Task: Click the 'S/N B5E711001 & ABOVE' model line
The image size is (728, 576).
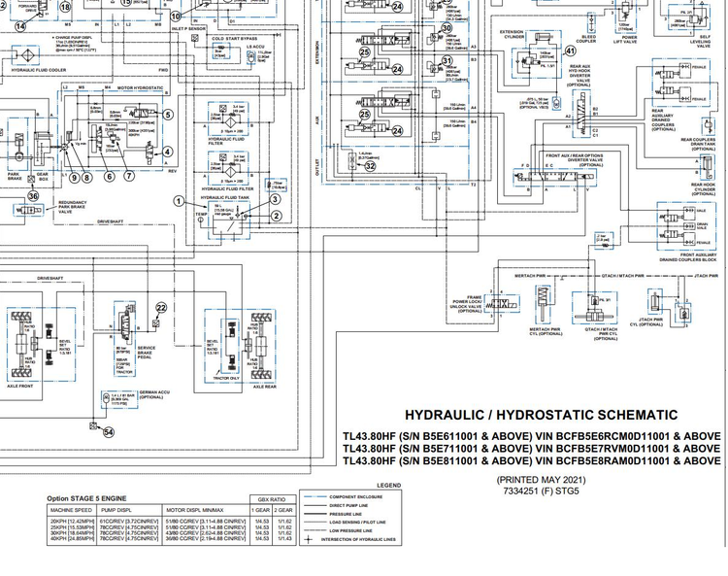Action: point(532,449)
